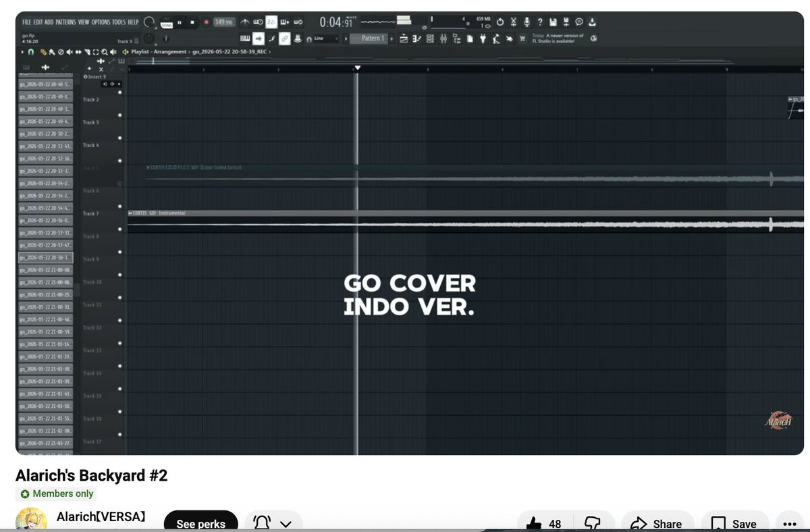810x532 pixels.
Task: Click go_2026-05-22 20-58-39_REC breadcrumb
Action: [x=230, y=52]
